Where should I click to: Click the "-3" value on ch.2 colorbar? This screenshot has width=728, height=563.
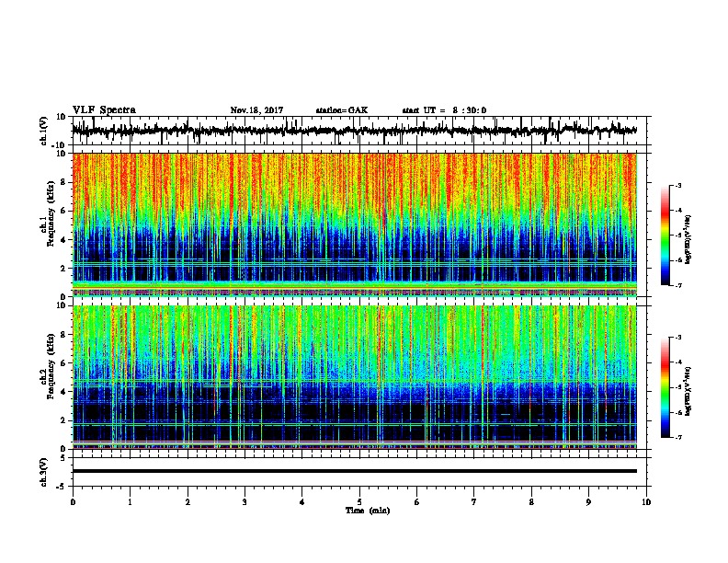[678, 338]
